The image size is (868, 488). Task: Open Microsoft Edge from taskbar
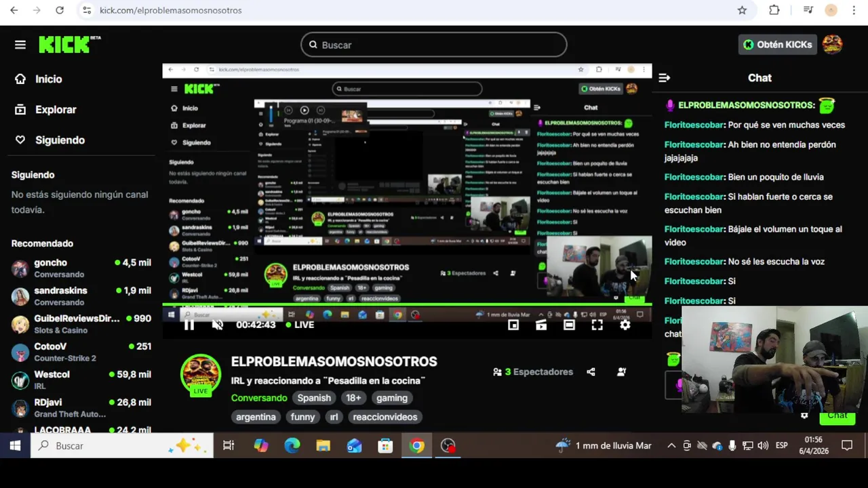292,445
